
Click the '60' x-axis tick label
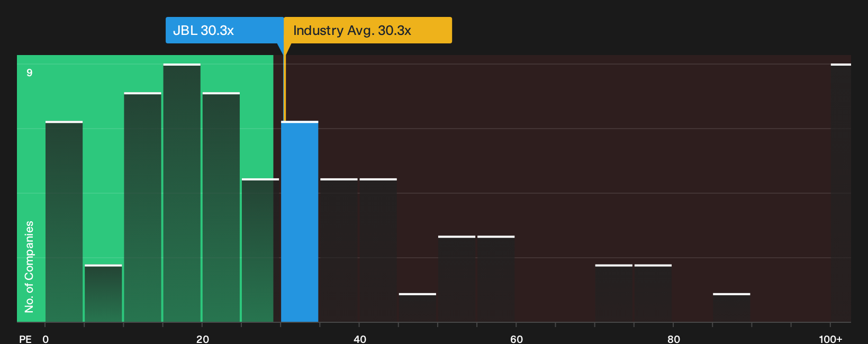(x=517, y=339)
